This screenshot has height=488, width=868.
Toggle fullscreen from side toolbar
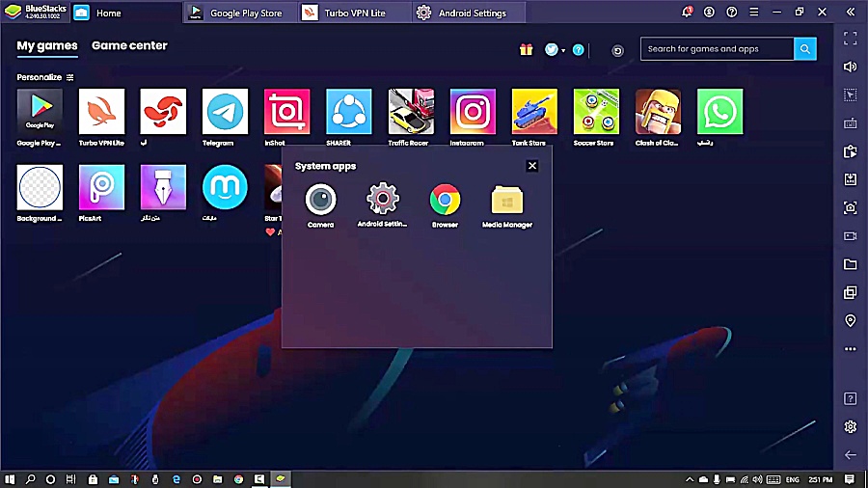pyautogui.click(x=851, y=39)
